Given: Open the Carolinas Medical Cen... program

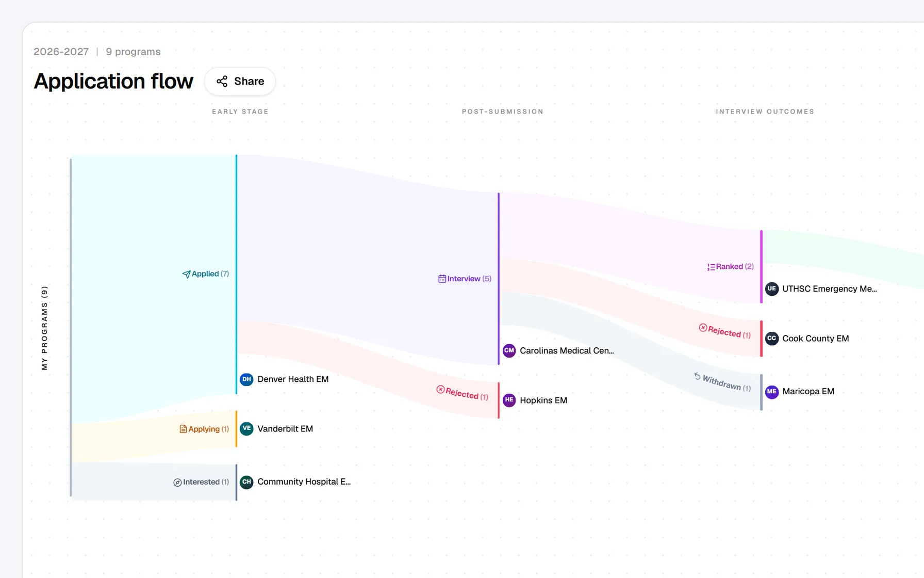Looking at the screenshot, I should 567,351.
